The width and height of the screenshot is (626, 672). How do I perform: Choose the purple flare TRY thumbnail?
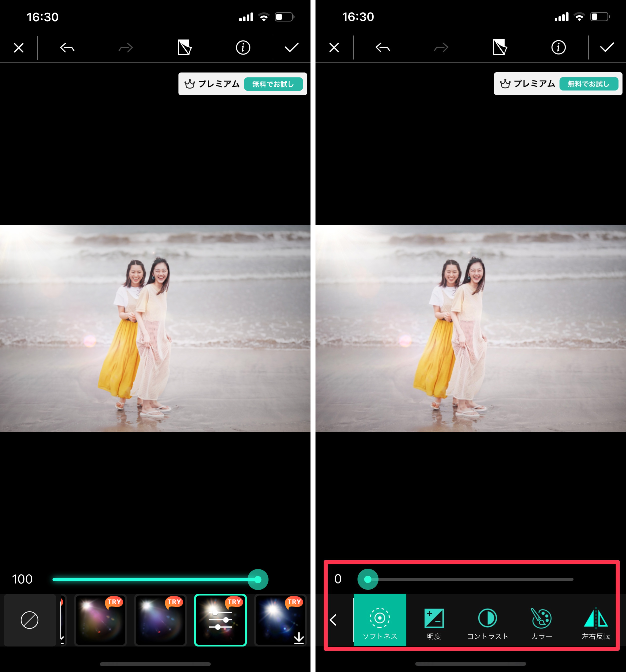coord(160,620)
